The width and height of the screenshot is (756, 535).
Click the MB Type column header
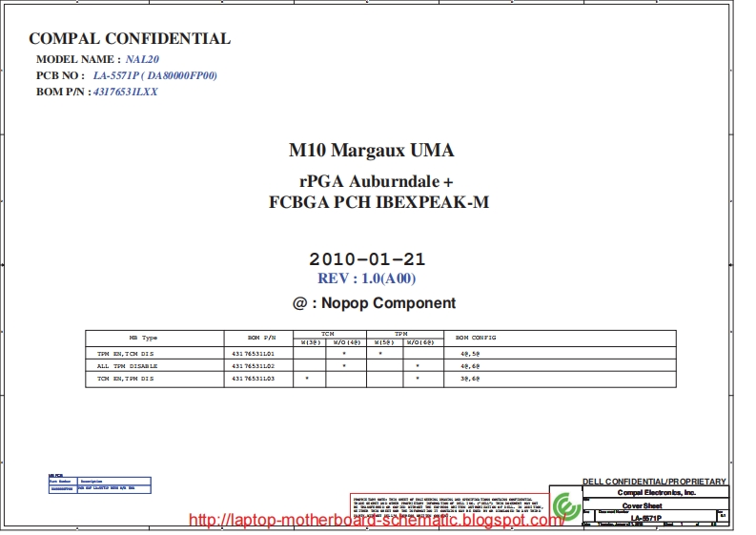[143, 338]
